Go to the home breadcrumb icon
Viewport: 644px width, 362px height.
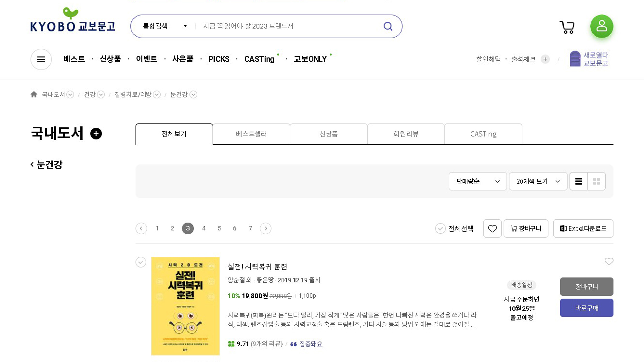point(34,94)
